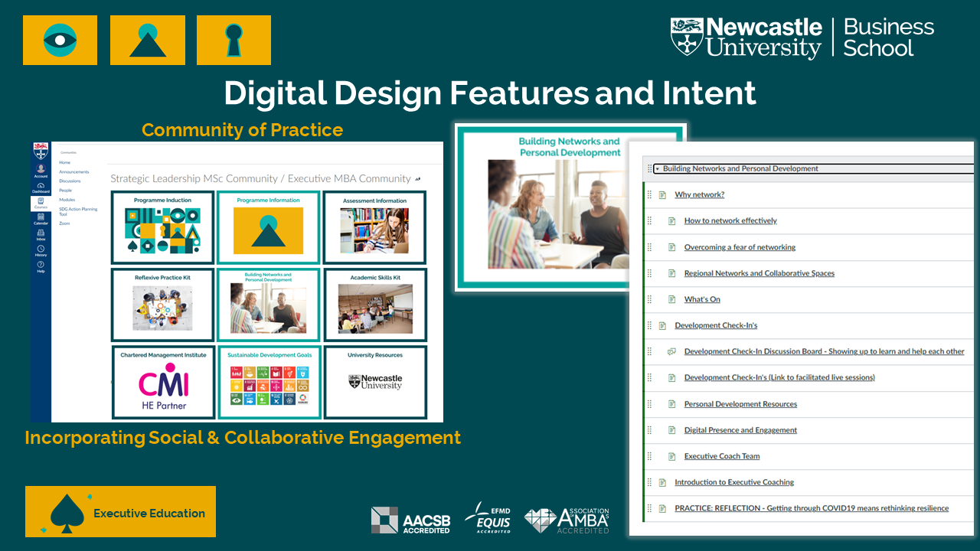
Task: Collapse the Building Networks and Personal Development module
Action: point(657,169)
